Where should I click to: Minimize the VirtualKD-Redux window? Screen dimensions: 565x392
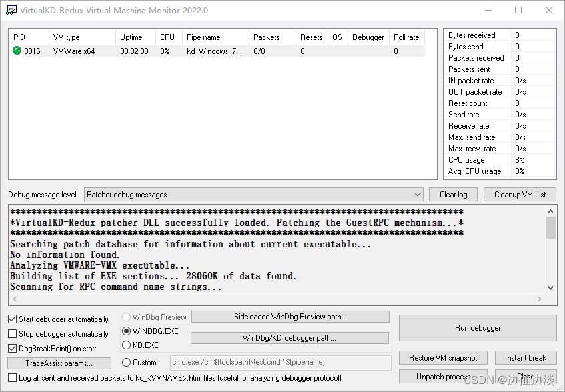tap(488, 10)
